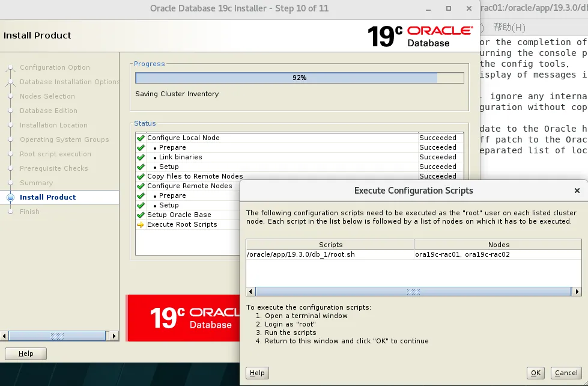Image resolution: width=588 pixels, height=386 pixels.
Task: Click the check icon beside Copy Files to Remote Nodes
Action: pyautogui.click(x=141, y=177)
